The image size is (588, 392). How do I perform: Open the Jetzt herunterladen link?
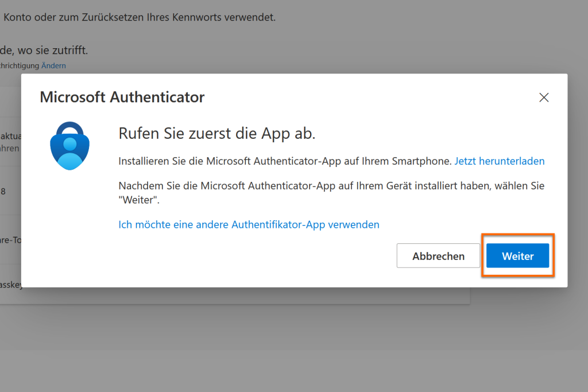[x=499, y=161]
